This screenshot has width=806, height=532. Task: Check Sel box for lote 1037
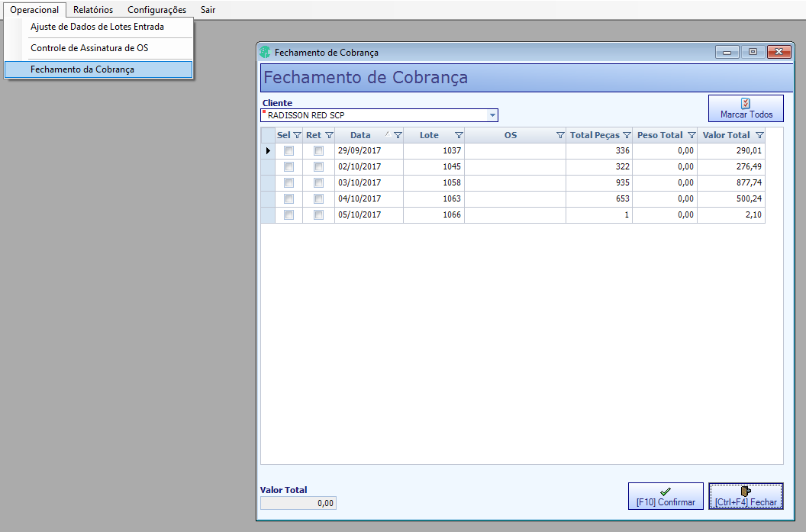coord(289,151)
